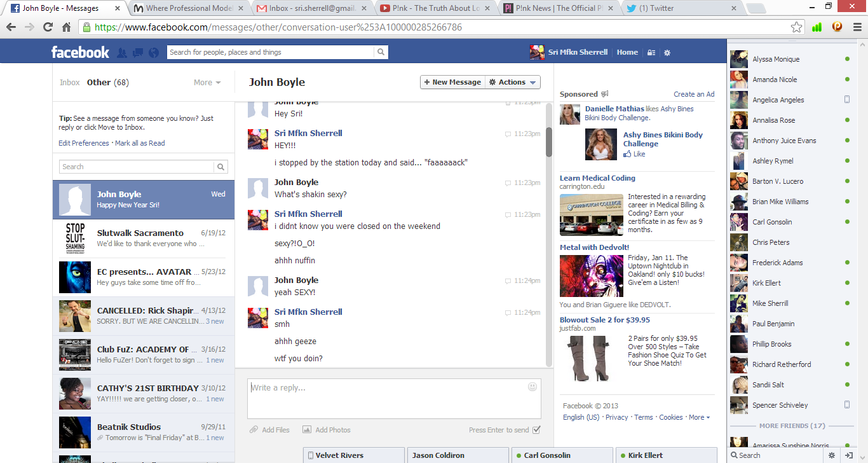The image size is (868, 463).
Task: Click the Mark all as Read link
Action: (x=140, y=144)
